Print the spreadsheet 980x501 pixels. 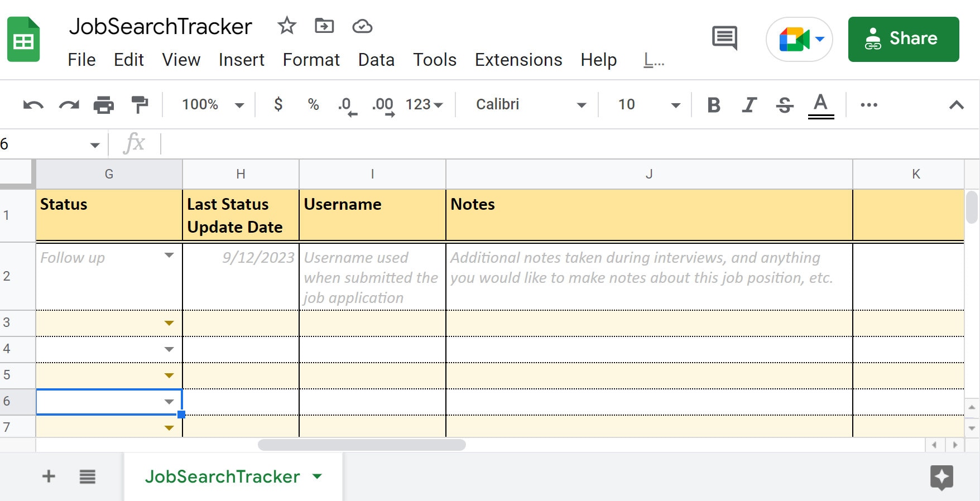tap(104, 105)
